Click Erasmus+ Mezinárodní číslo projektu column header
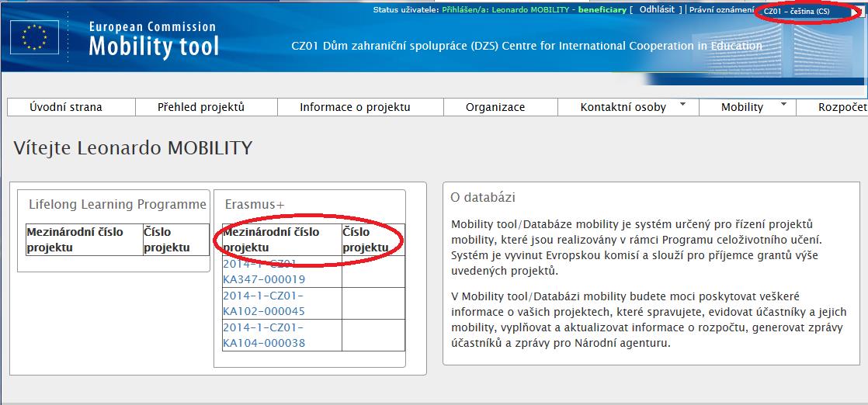868x405 pixels. click(x=282, y=240)
